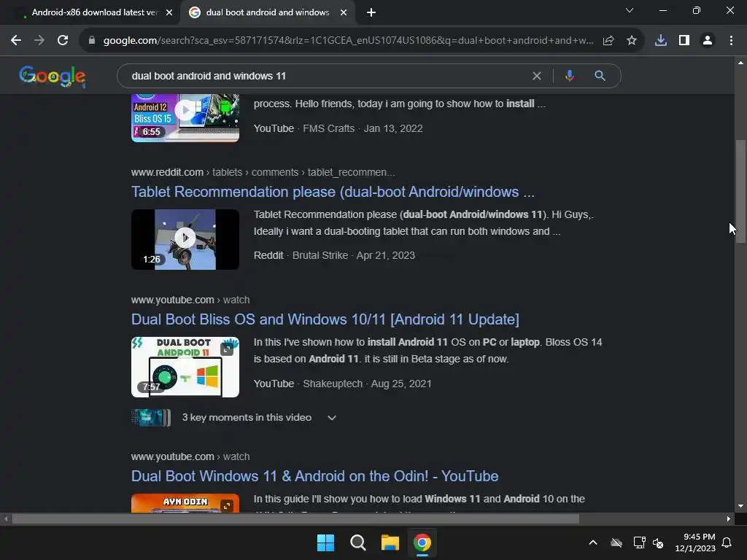
Task: Click the horizontal scrollbar thumb
Action: click(295, 519)
